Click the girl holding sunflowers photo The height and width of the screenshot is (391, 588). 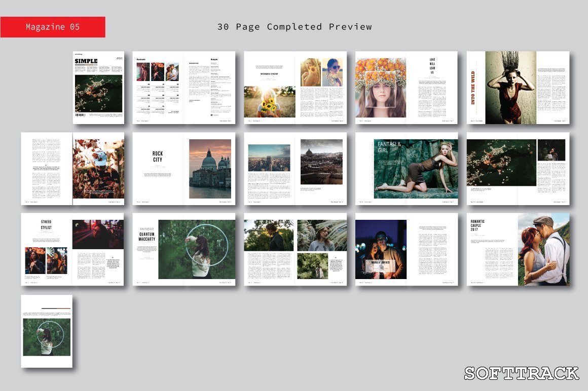(269, 102)
